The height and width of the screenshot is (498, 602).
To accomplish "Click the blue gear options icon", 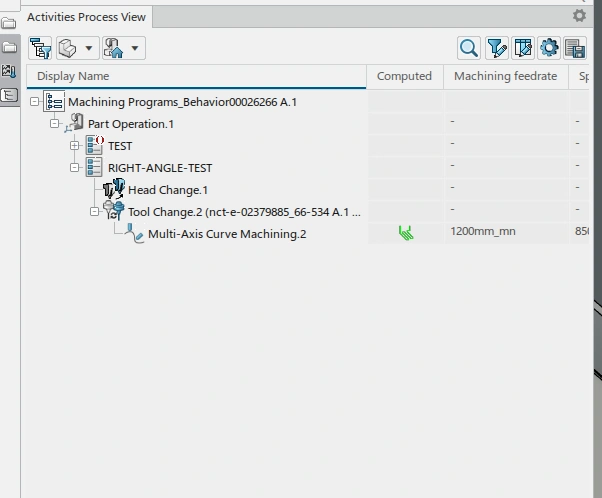I will click(549, 48).
